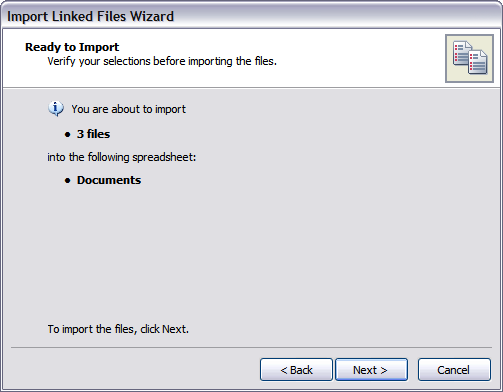Click the Import Linked Files Wizard title bar
503x392 pixels.
click(251, 16)
